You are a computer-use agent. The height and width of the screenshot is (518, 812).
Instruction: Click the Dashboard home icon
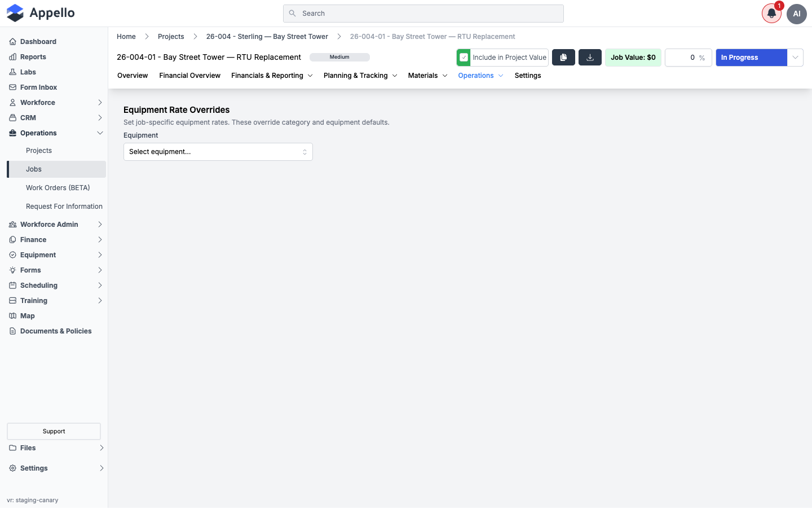12,42
